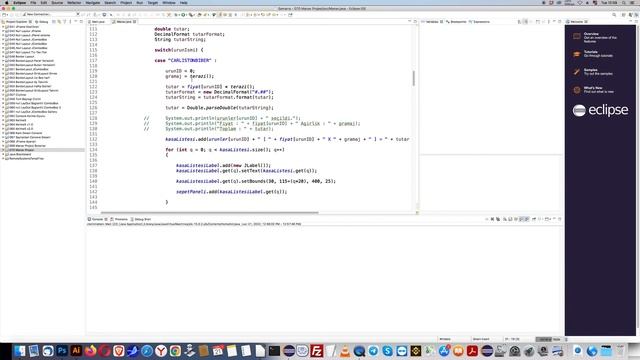Expand the 048 Border Layout project

click(3, 56)
